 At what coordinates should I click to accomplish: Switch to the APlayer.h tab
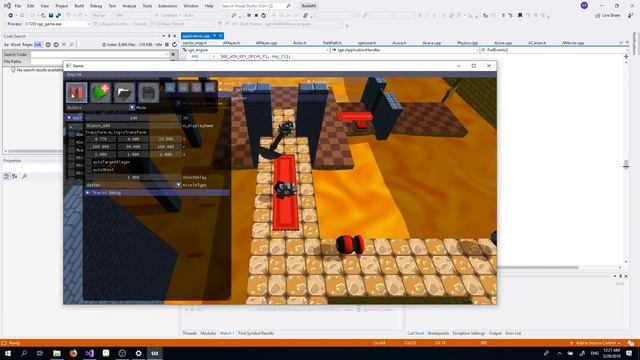click(231, 43)
